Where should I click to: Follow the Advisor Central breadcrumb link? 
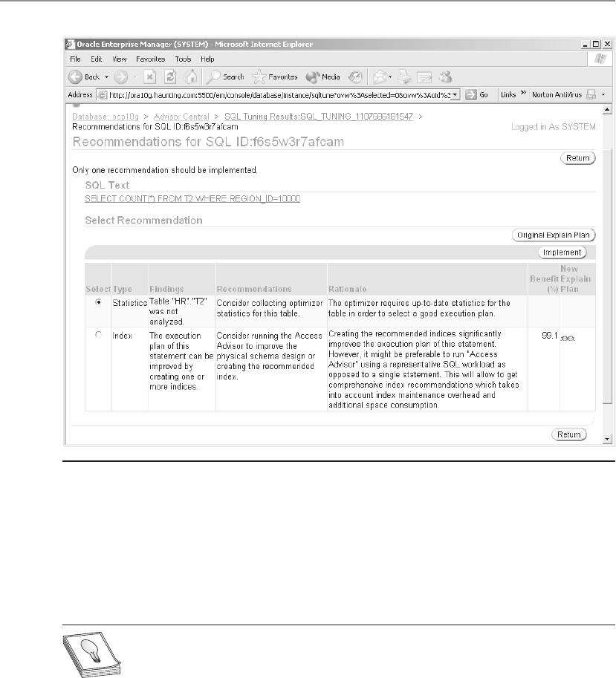[x=181, y=117]
